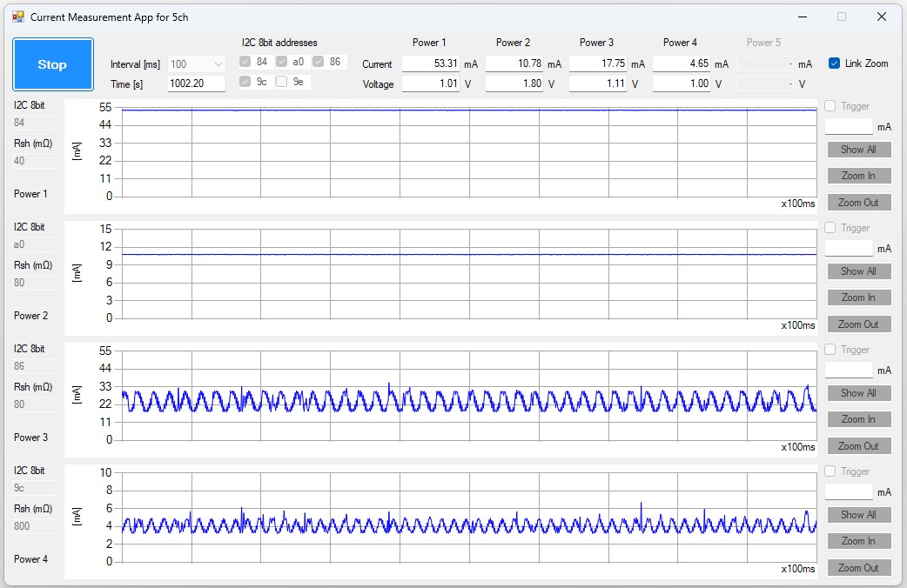The height and width of the screenshot is (588, 907).
Task: Toggle the I2C address 9c checkbox
Action: click(x=245, y=82)
